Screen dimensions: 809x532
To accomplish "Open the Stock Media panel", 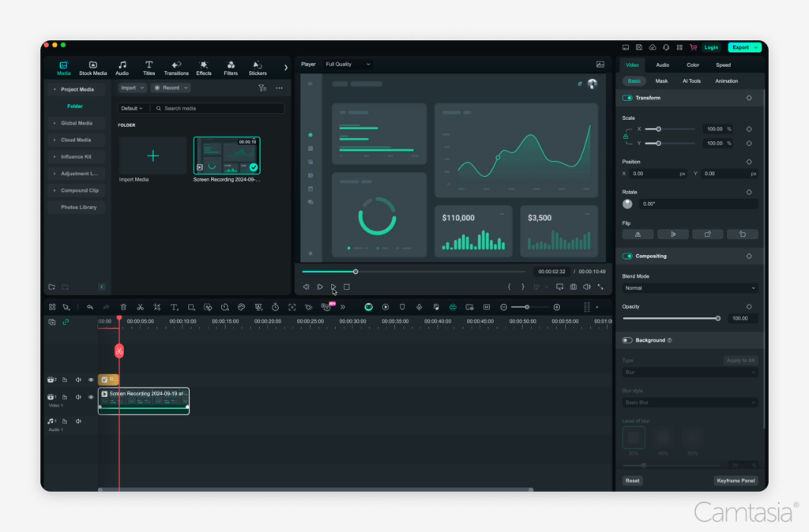I will pyautogui.click(x=93, y=68).
